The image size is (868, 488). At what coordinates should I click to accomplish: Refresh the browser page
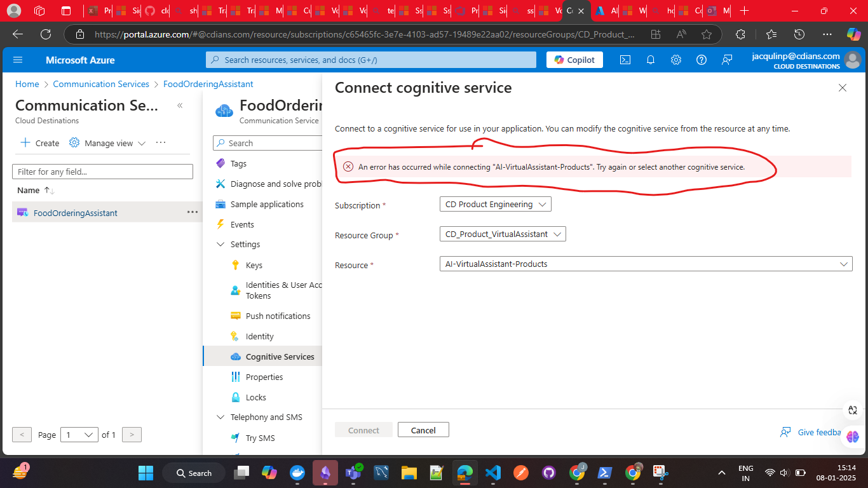tap(46, 34)
